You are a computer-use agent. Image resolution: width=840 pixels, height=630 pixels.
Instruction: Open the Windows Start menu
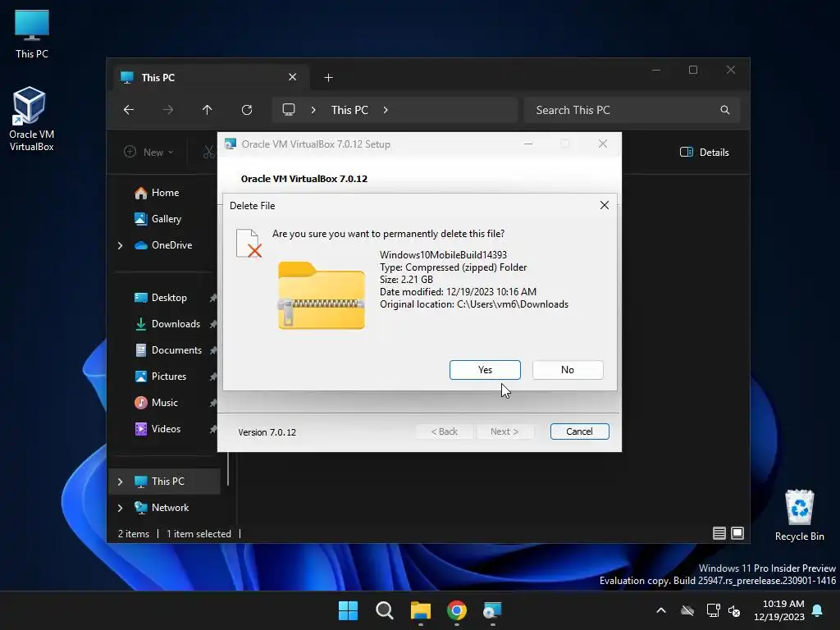pos(348,610)
